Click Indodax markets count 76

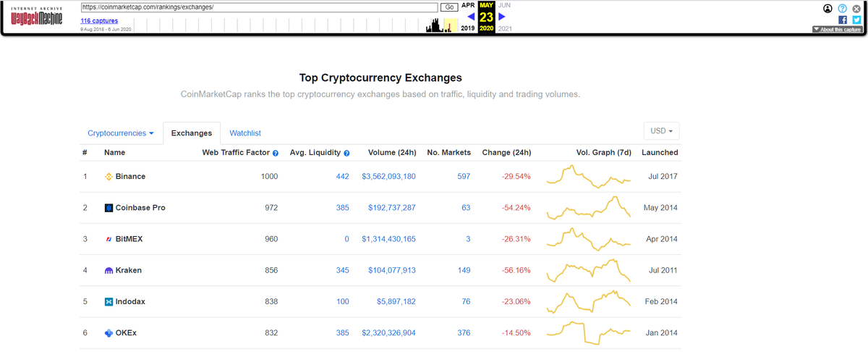pos(466,301)
